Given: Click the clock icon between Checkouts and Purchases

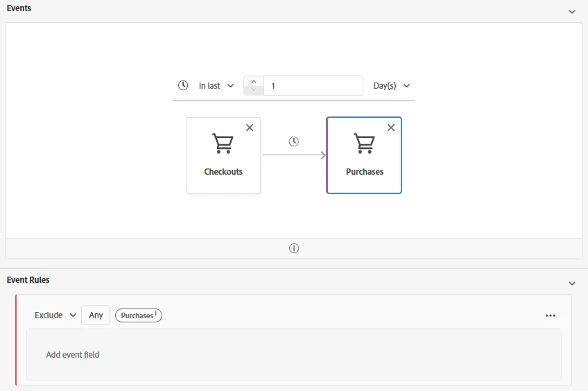Looking at the screenshot, I should [293, 141].
